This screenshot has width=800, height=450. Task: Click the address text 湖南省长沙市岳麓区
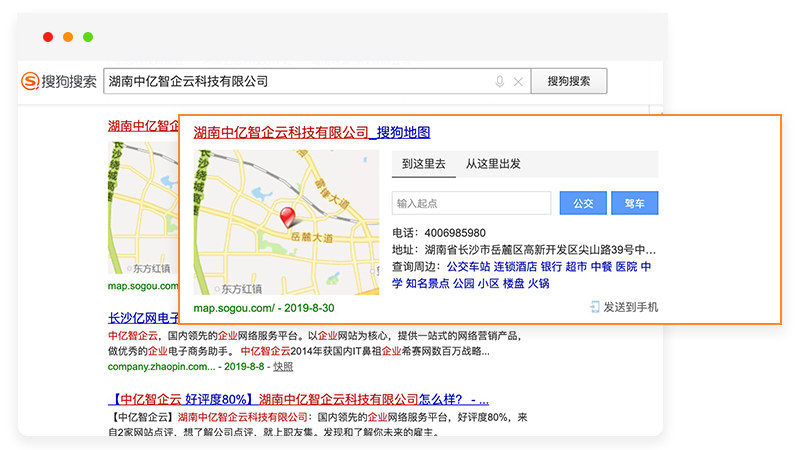(474, 250)
